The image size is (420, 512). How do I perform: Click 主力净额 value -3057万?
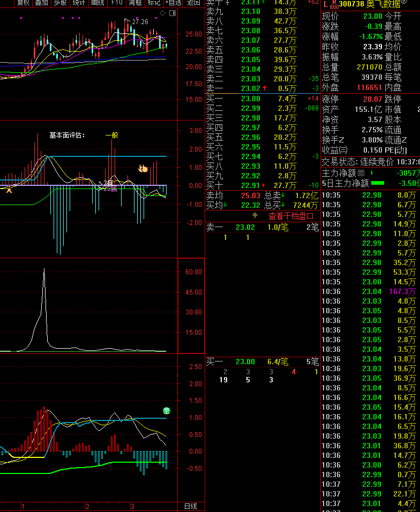tap(408, 173)
